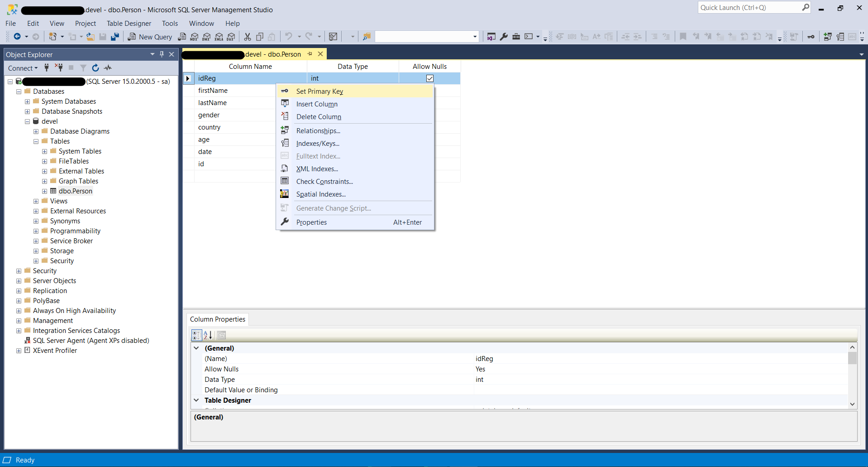Viewport: 868px width, 467px height.
Task: Sort column properties alphabetically
Action: pyautogui.click(x=208, y=335)
